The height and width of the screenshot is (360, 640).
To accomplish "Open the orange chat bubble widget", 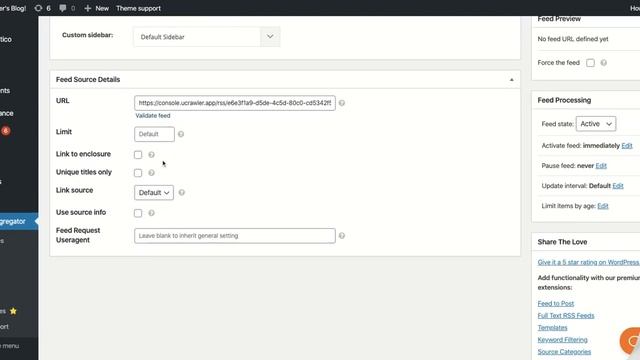I will pyautogui.click(x=631, y=341).
